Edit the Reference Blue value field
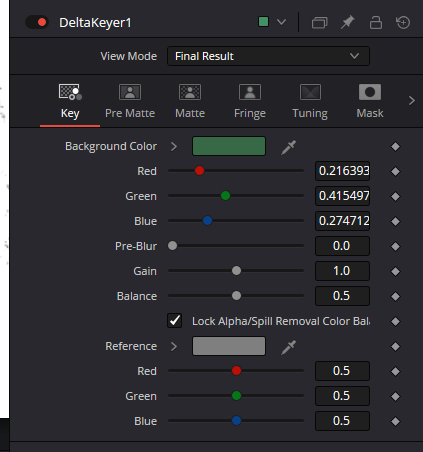423x452 pixels. pyautogui.click(x=342, y=421)
